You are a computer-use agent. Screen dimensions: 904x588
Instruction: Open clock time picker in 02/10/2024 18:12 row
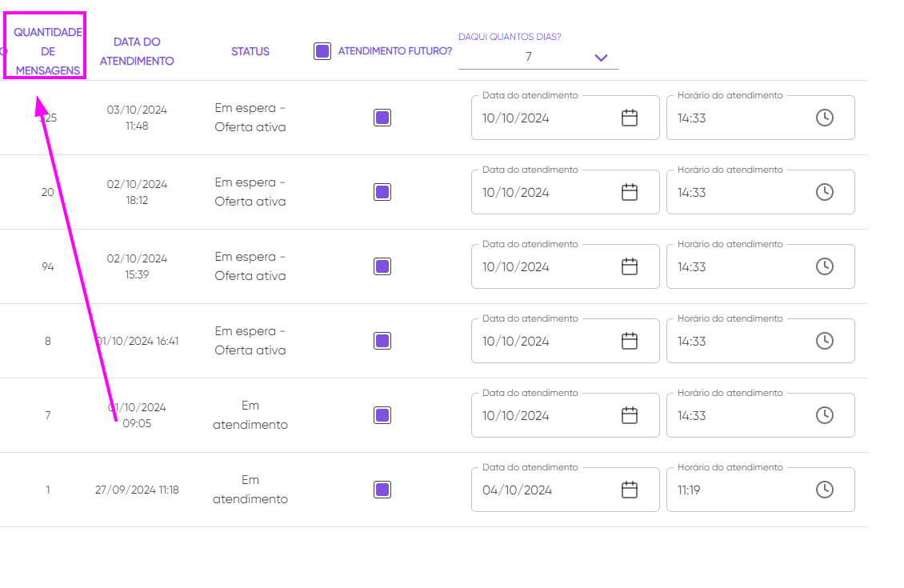tap(825, 192)
